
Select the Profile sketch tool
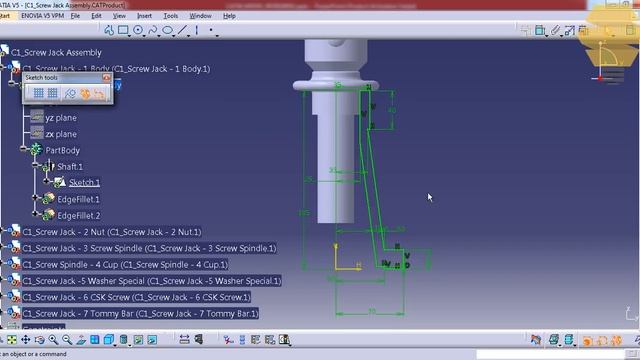click(109, 30)
